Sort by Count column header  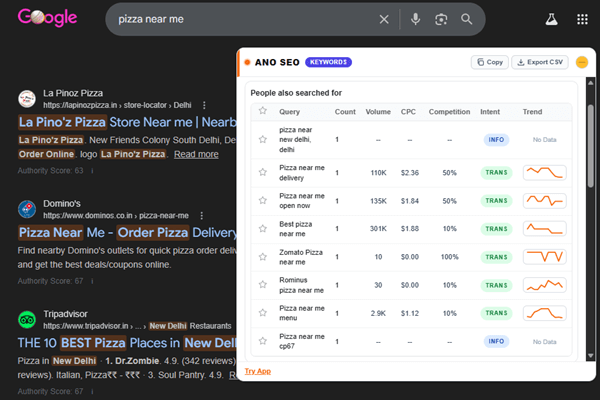point(345,112)
